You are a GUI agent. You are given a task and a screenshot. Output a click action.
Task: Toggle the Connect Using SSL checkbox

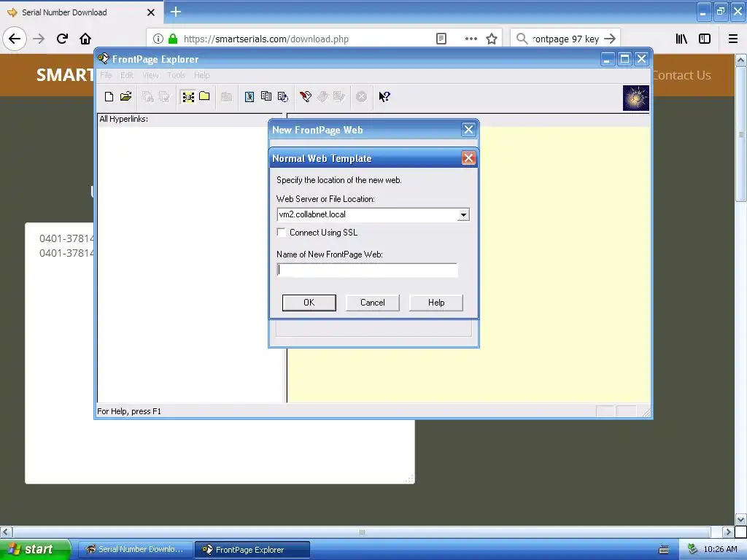pyautogui.click(x=282, y=233)
